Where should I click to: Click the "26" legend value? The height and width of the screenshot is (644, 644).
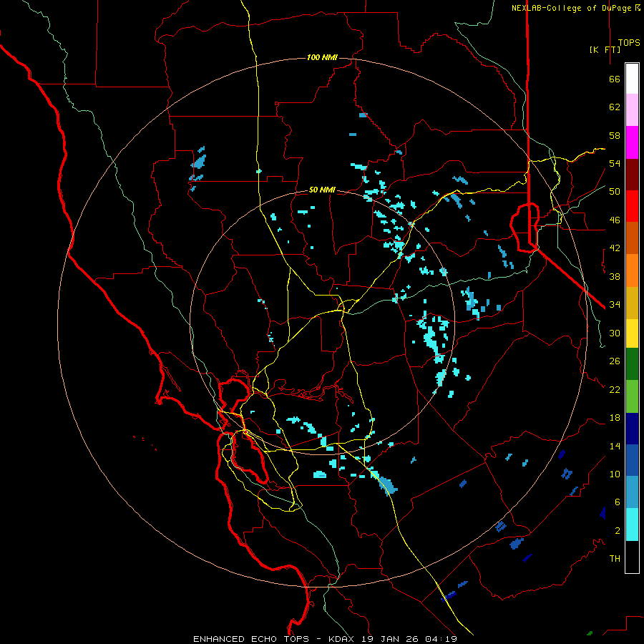point(615,361)
